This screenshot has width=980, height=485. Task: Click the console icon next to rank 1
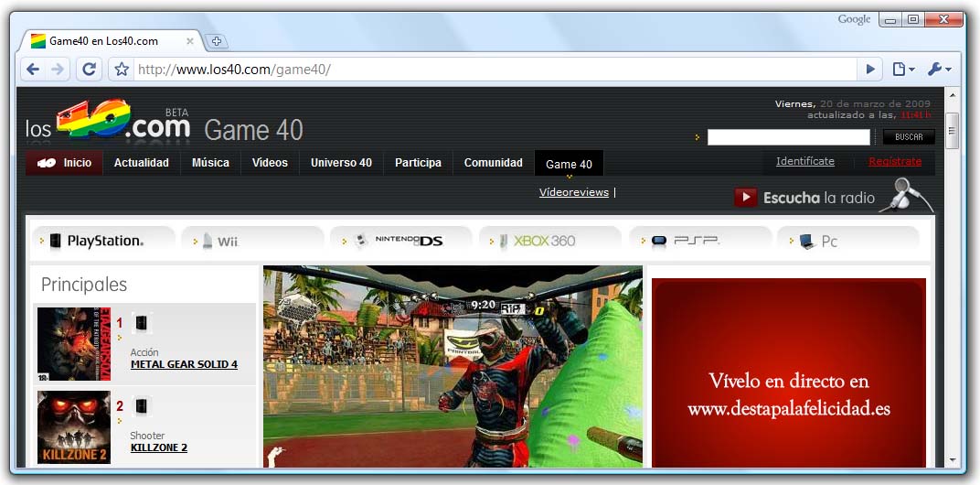click(142, 323)
